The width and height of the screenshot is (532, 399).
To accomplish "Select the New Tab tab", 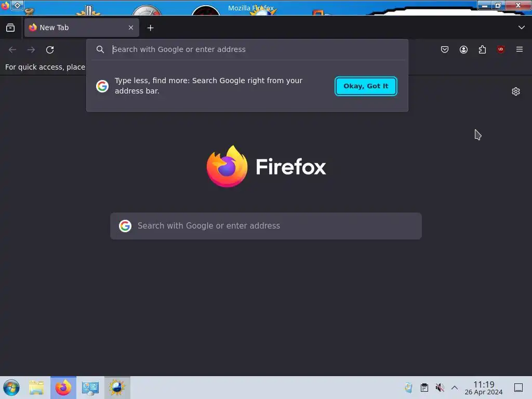I will point(82,28).
